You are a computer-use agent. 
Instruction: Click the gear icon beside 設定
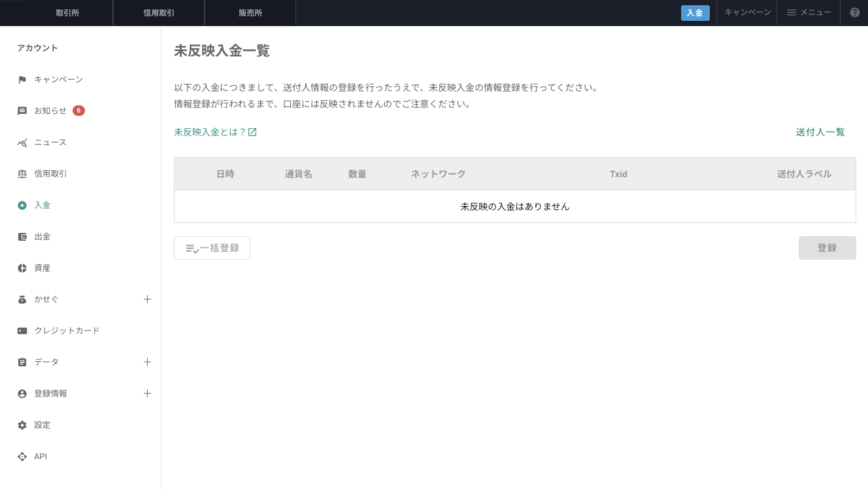tap(22, 425)
